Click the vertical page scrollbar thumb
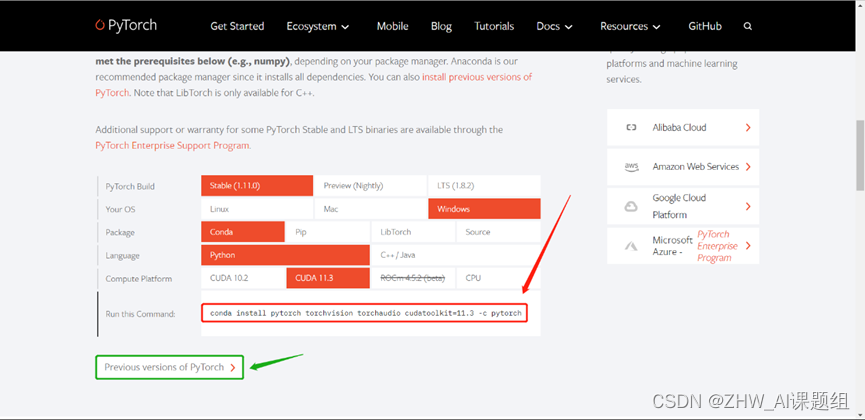865x420 pixels. 859,155
